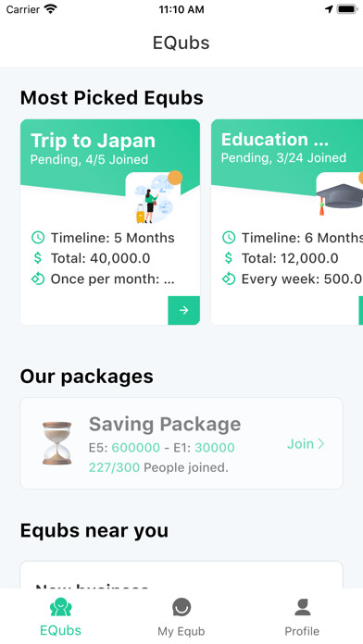
Task: Tap the traveler with suitcase illustration
Action: tap(154, 199)
